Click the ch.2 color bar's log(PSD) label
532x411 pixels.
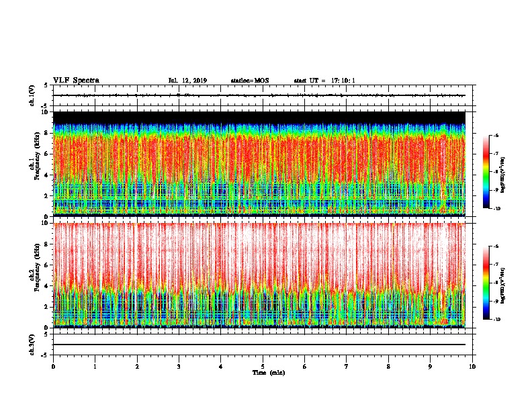tap(503, 286)
